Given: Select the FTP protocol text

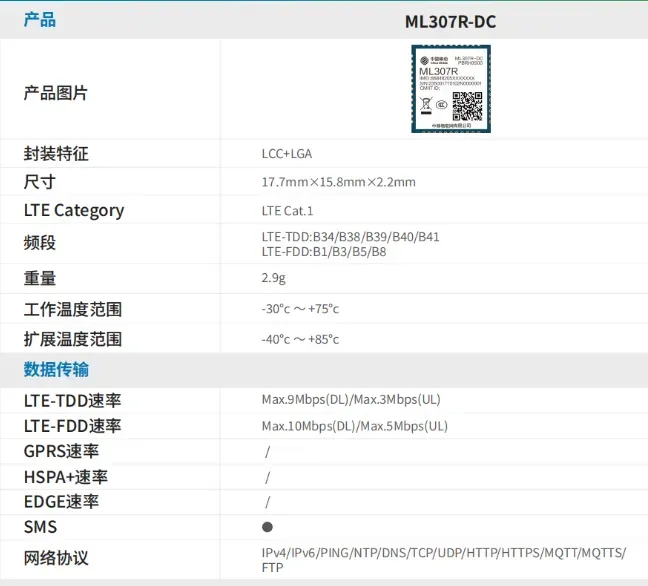Looking at the screenshot, I should tap(273, 568).
